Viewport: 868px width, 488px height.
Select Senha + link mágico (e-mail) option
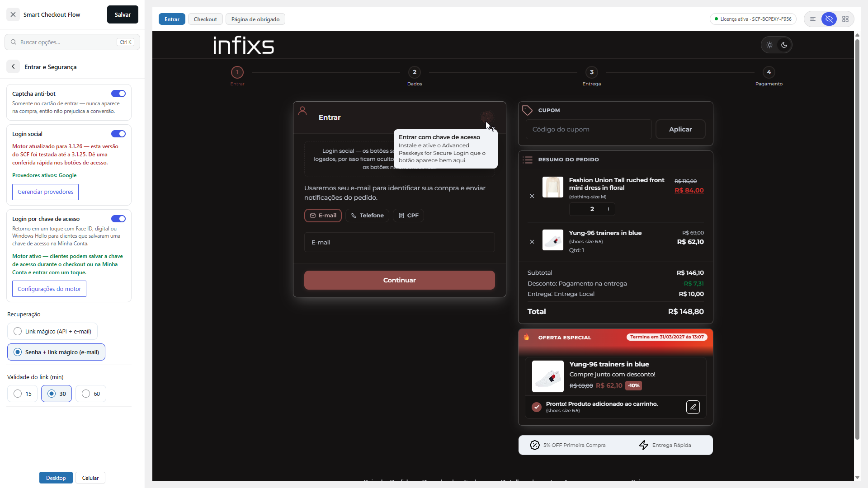[x=57, y=352]
